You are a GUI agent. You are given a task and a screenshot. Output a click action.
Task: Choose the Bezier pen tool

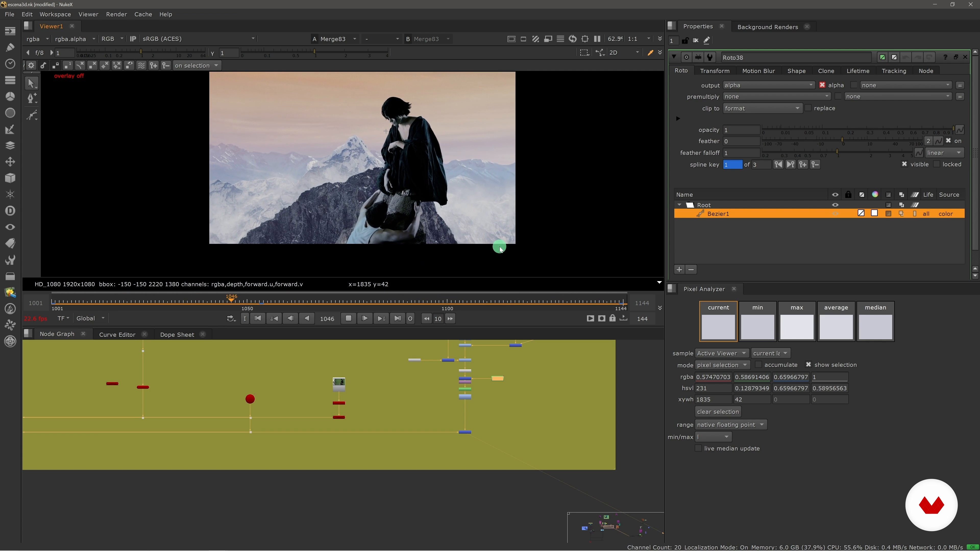click(32, 98)
